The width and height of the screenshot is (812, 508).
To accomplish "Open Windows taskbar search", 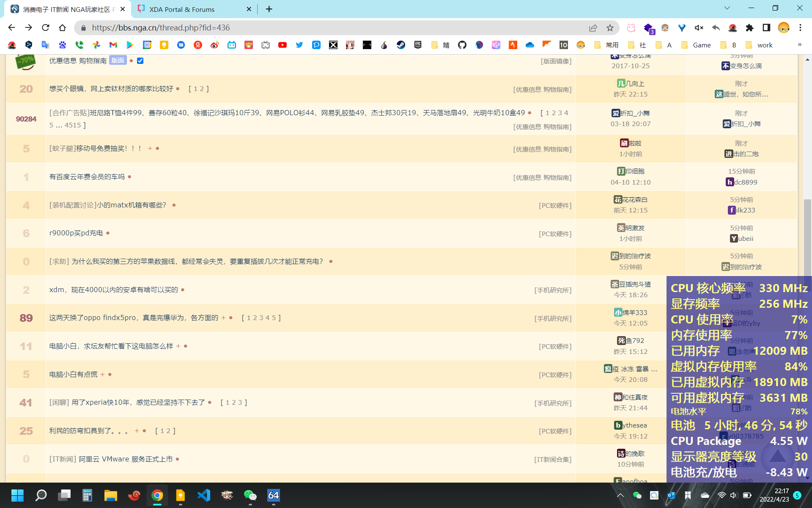I will pos(41,495).
